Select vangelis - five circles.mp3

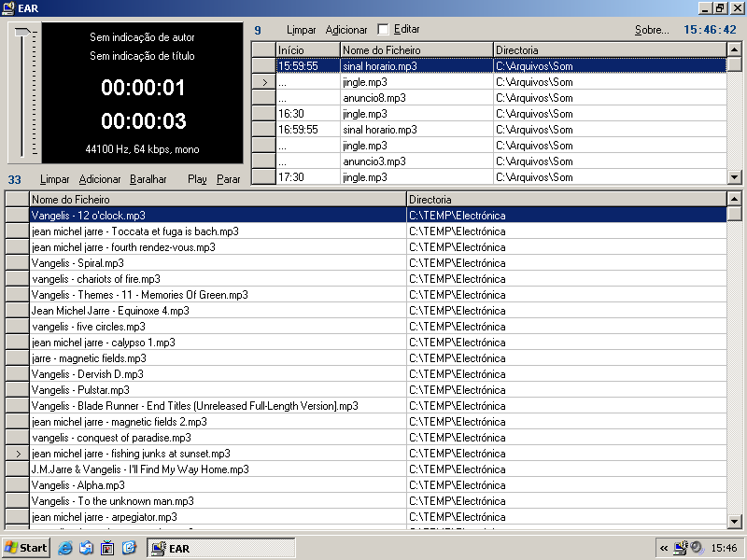point(378,327)
